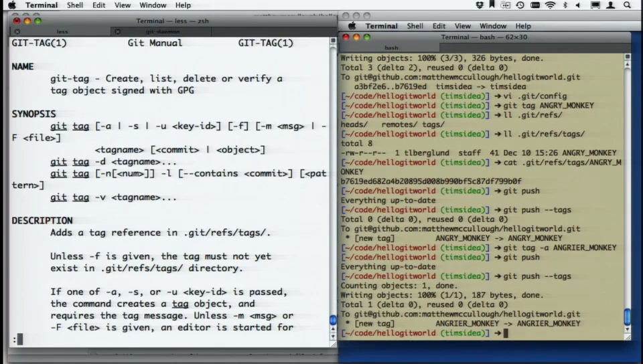The height and width of the screenshot is (364, 643).
Task: Click the SYNOPSIS heading in the manual
Action: tap(33, 114)
